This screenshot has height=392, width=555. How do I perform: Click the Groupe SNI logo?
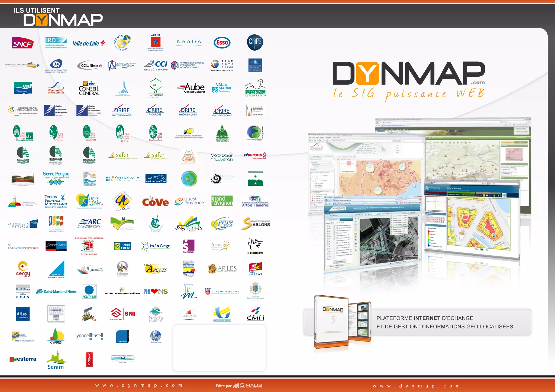coord(123,314)
